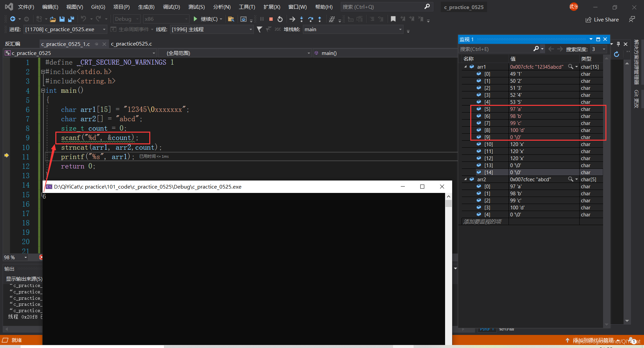Click the Step Over debug icon

click(x=311, y=19)
